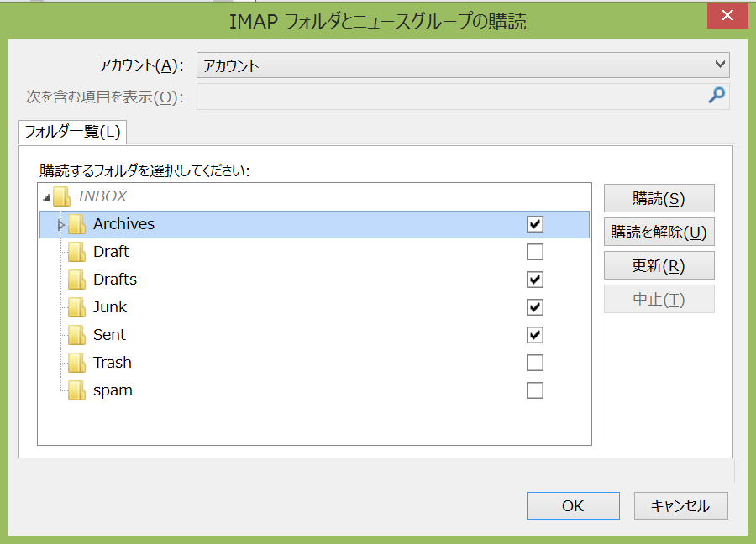The width and height of the screenshot is (756, 544).
Task: Collapse the INBOX tree node
Action: click(x=45, y=197)
